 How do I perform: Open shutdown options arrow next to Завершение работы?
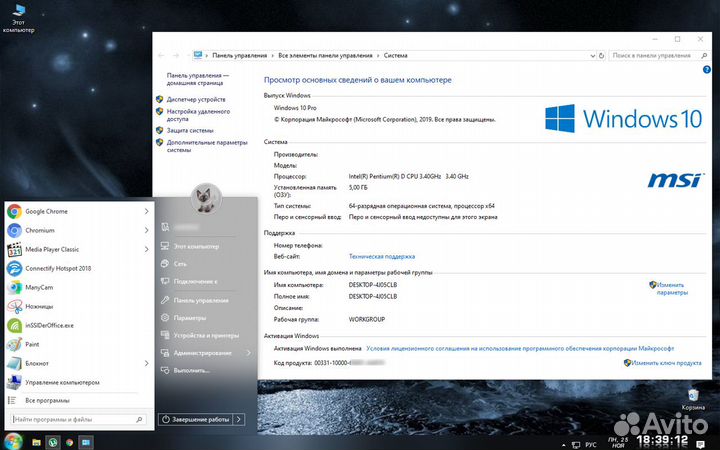pyautogui.click(x=239, y=419)
